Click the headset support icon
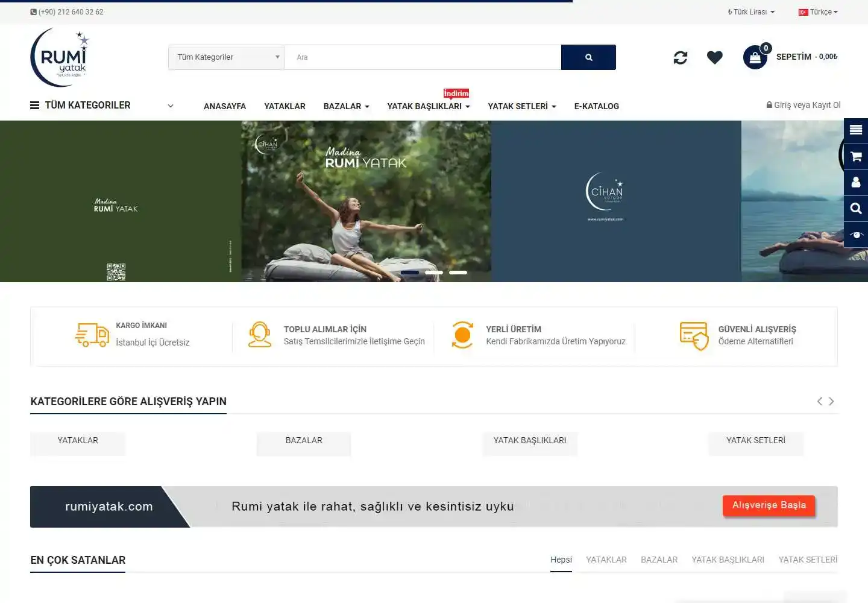Image resolution: width=868 pixels, height=603 pixels. (260, 335)
